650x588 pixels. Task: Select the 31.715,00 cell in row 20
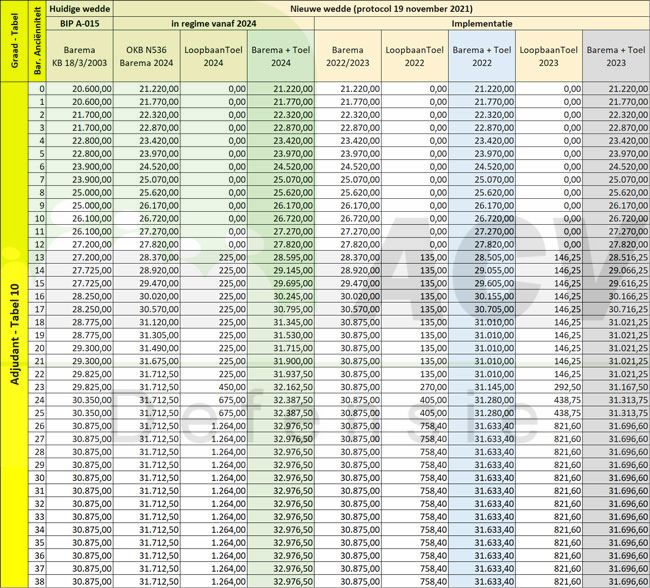click(x=281, y=348)
